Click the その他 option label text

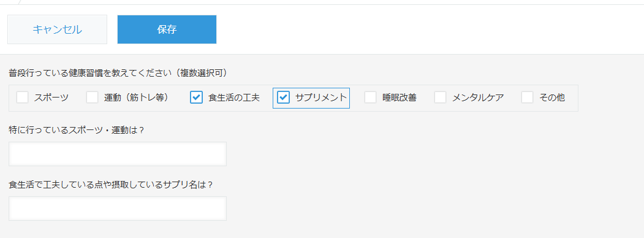pyautogui.click(x=552, y=98)
